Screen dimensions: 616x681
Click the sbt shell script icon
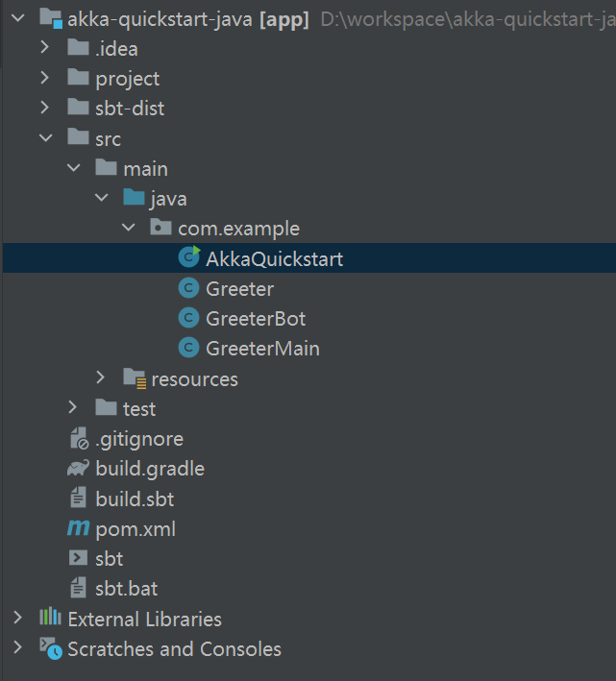(x=78, y=558)
